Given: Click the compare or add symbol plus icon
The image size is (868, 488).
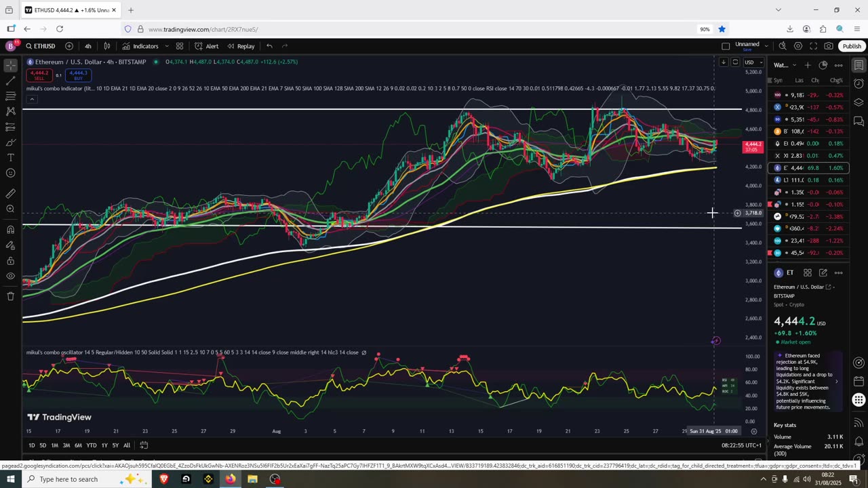Looking at the screenshot, I should 69,46.
